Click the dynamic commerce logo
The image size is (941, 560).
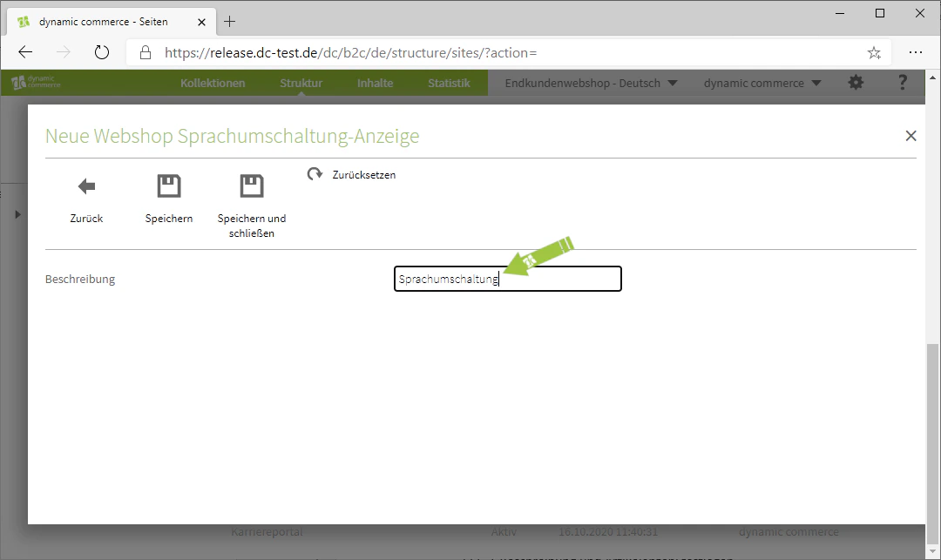(x=36, y=82)
